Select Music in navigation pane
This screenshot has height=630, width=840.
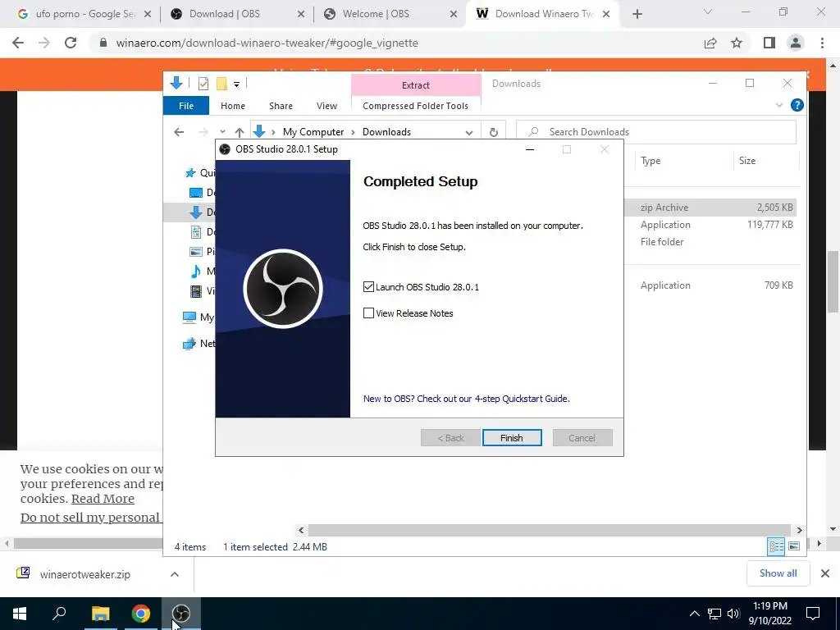[x=202, y=271]
